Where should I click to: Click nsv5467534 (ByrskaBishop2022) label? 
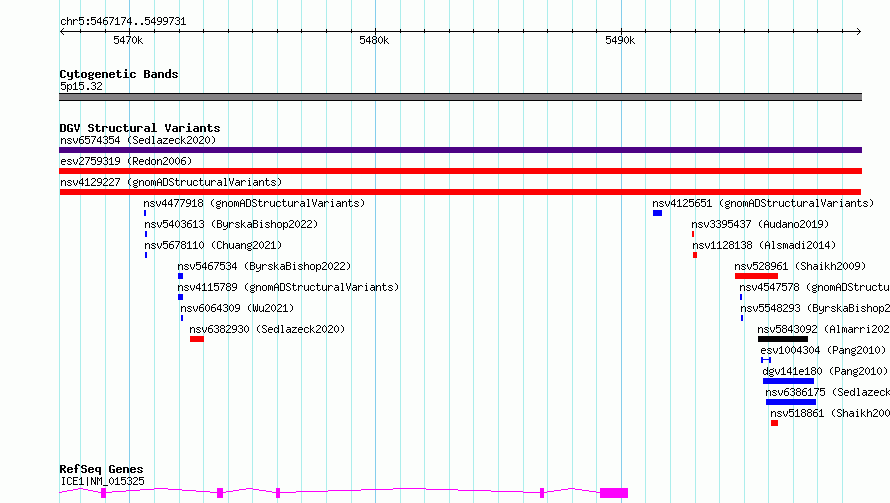point(264,266)
